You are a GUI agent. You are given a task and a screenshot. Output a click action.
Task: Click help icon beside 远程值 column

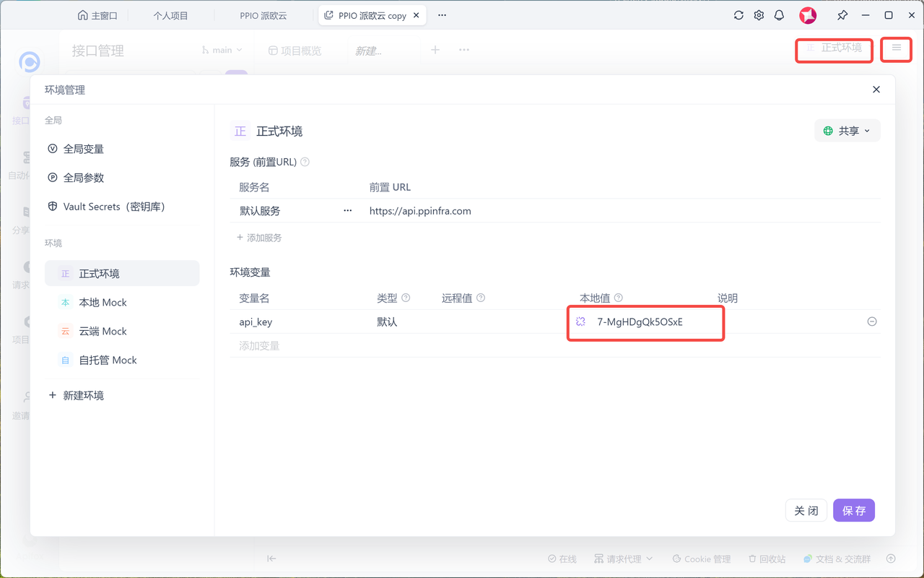click(x=481, y=298)
